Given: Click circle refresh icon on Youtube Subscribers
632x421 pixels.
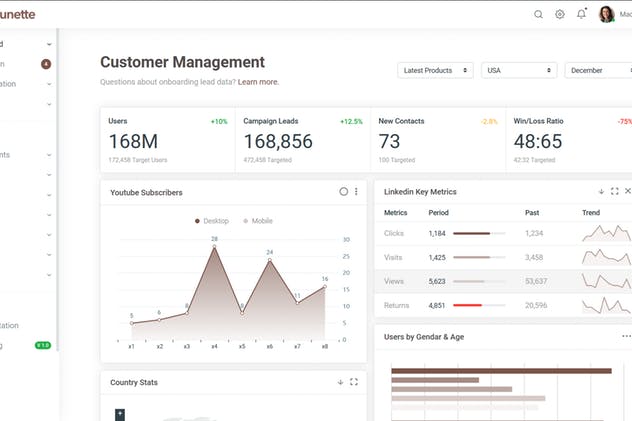Looking at the screenshot, I should coord(343,192).
